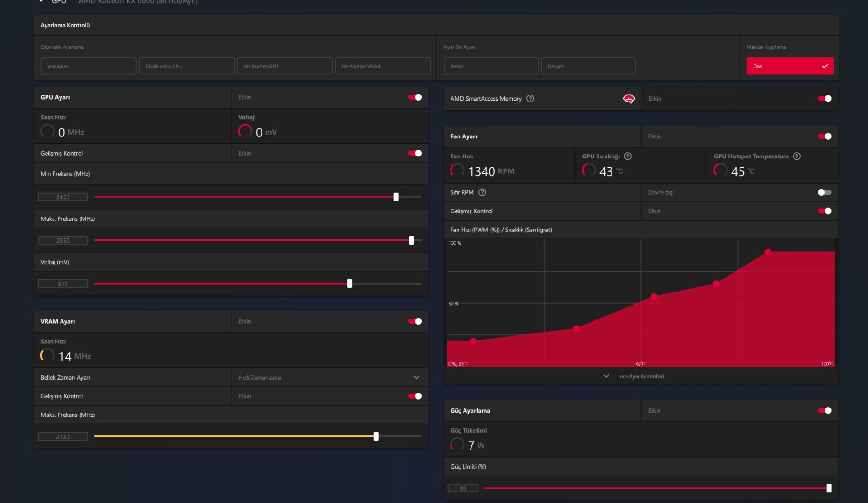Click the AMD SmartAccess Memory help icon

530,99
